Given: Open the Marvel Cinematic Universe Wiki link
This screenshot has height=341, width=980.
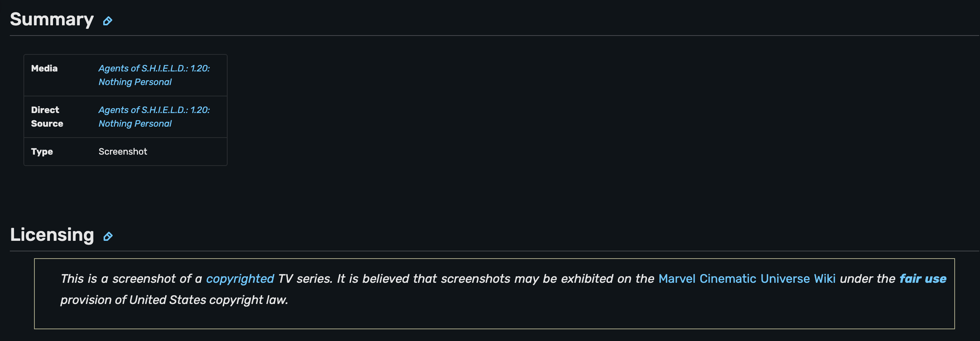Looking at the screenshot, I should click(746, 279).
